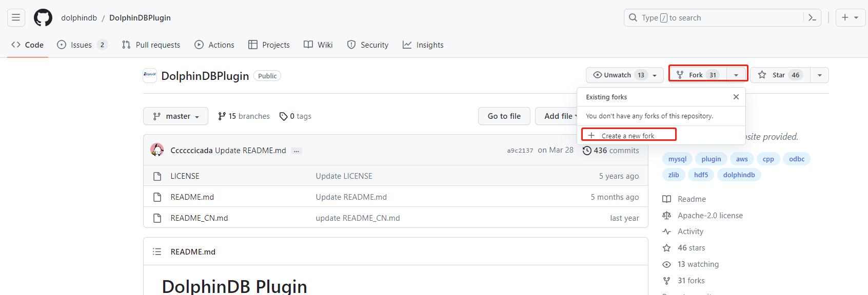Click the README.md row commit message
Viewport: 868px width, 295px height.
pos(351,197)
